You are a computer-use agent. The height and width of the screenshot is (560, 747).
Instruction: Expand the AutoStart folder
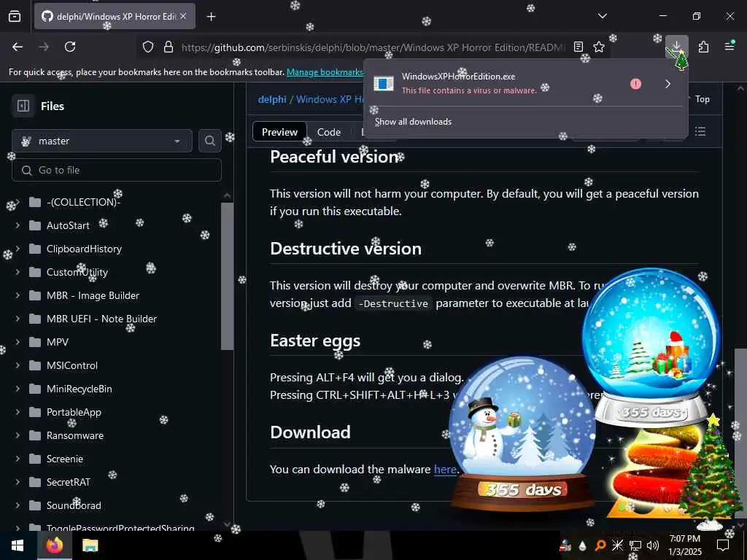click(x=18, y=225)
